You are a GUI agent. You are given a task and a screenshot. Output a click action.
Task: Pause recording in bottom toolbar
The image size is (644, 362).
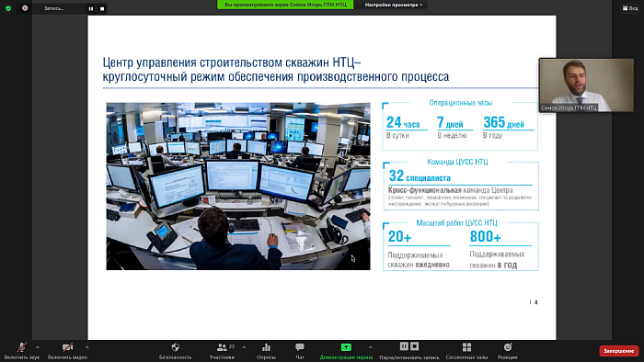coord(404,346)
